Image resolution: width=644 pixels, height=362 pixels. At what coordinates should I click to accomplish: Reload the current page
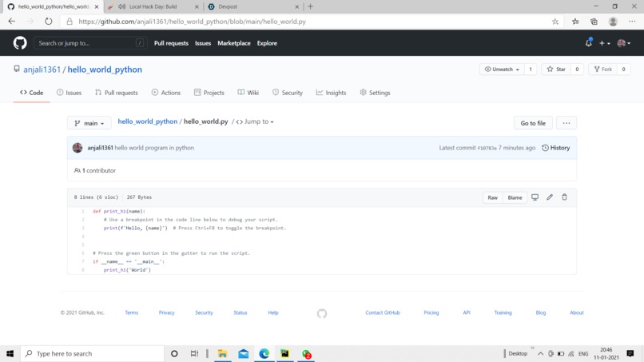point(49,22)
